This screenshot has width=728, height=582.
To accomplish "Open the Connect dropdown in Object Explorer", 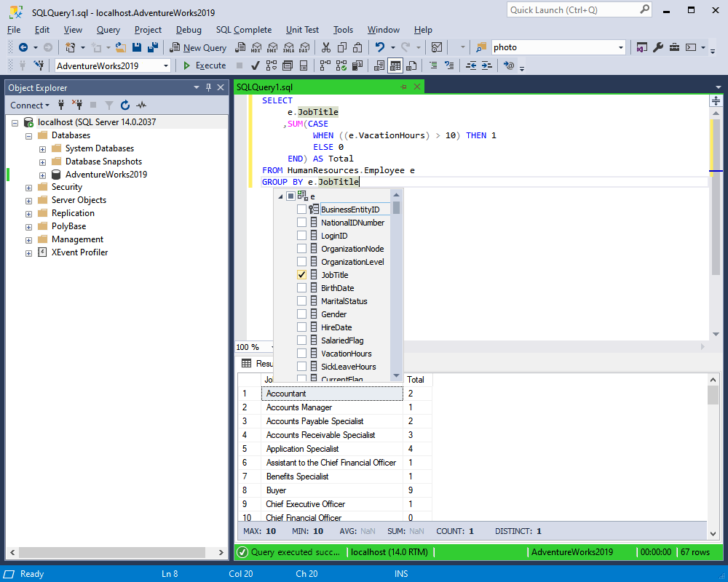I will click(29, 105).
